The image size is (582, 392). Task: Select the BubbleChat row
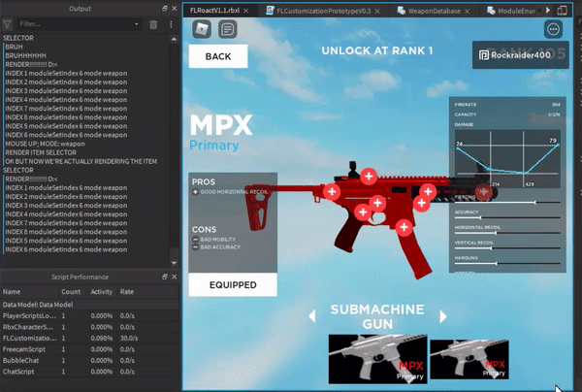(x=89, y=360)
